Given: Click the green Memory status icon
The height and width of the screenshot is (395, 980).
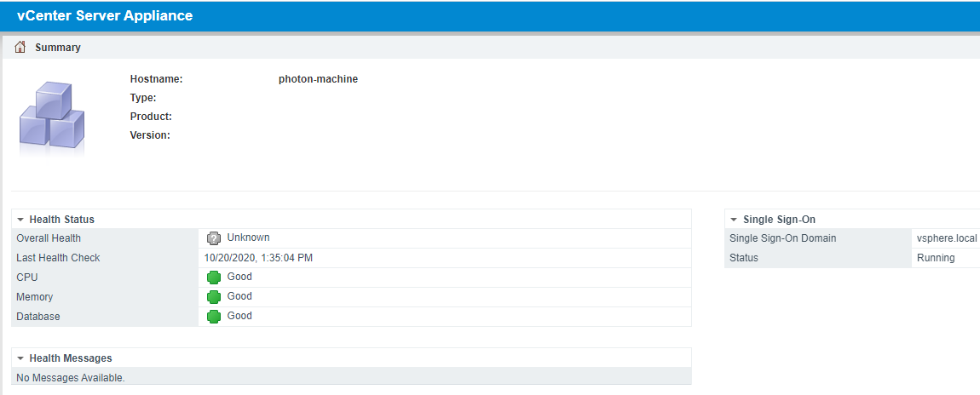Looking at the screenshot, I should pos(214,297).
